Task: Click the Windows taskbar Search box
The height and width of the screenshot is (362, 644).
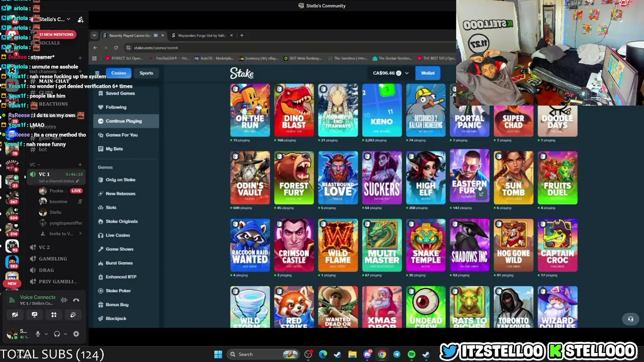Action: pos(263,354)
